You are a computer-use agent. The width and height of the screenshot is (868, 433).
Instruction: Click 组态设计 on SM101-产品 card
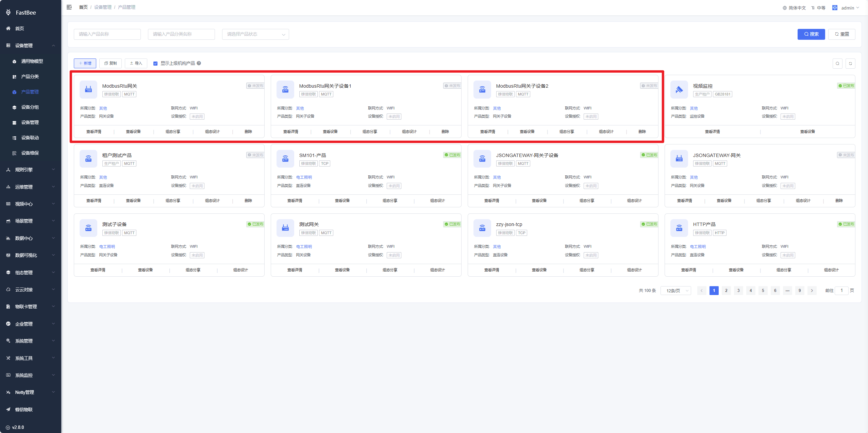click(437, 201)
